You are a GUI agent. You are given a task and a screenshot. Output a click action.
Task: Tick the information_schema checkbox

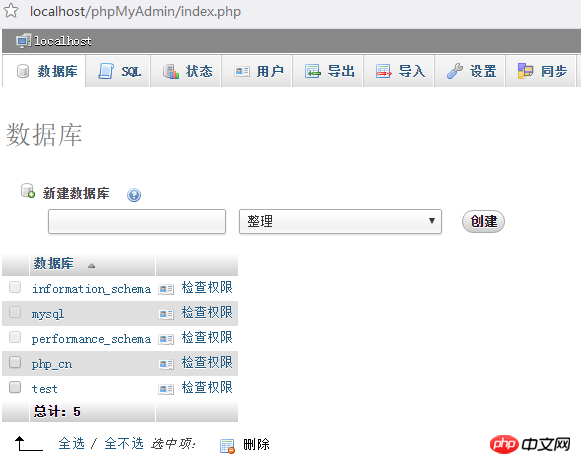tap(15, 287)
